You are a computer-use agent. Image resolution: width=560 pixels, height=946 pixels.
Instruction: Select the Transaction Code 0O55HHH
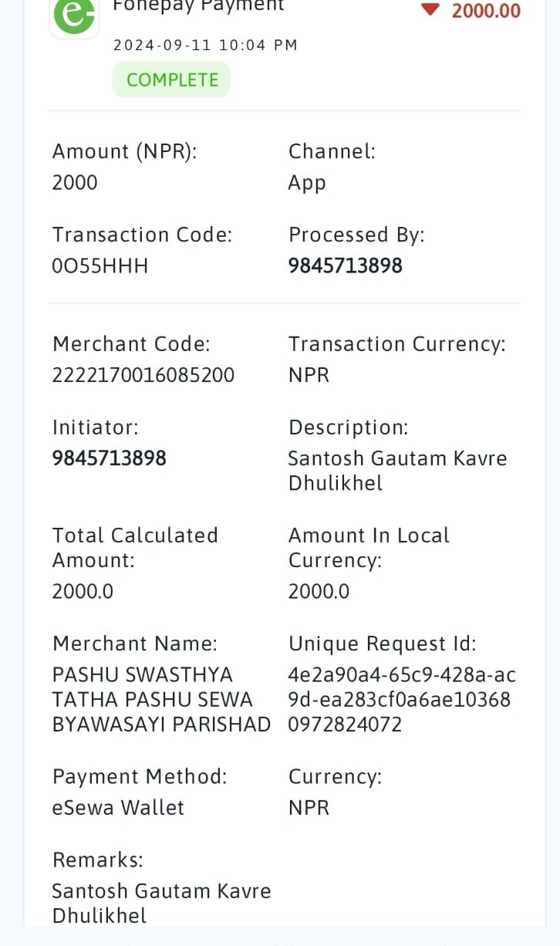tap(100, 266)
